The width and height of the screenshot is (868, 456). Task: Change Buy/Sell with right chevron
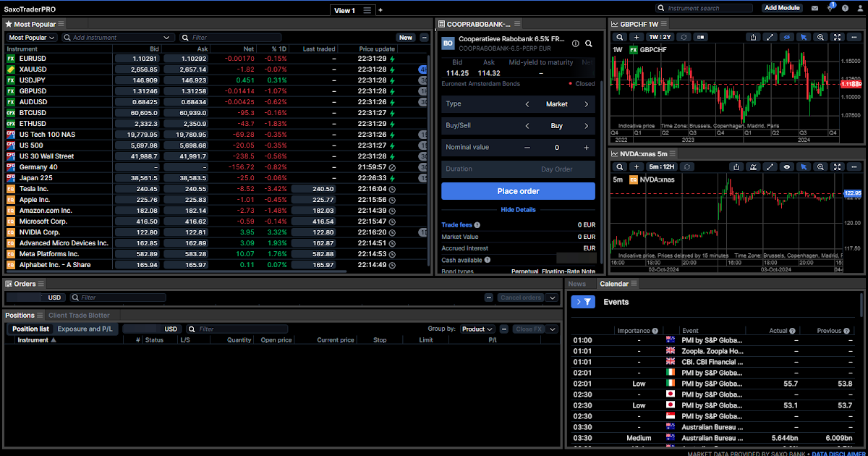586,126
